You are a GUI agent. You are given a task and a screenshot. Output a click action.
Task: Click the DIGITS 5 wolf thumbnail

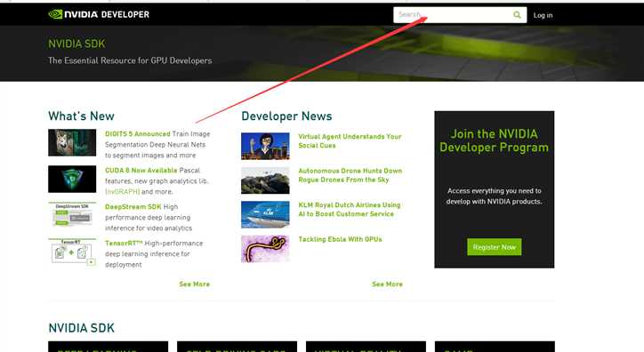(72, 143)
